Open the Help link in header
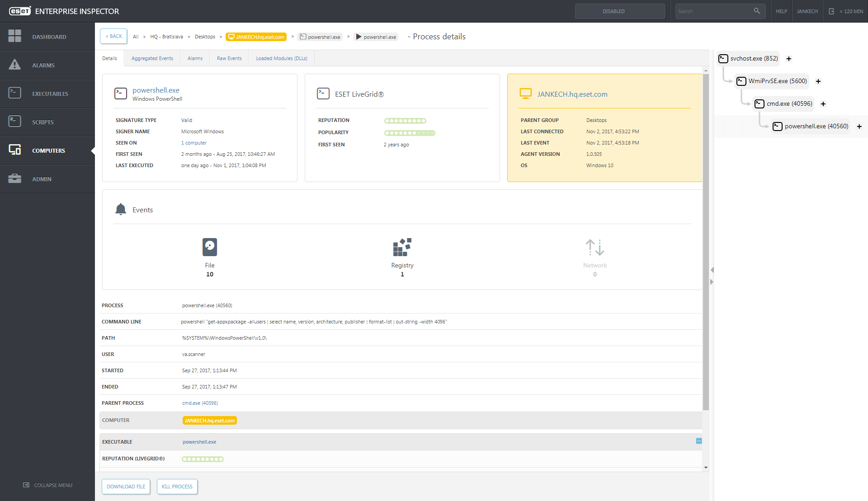This screenshot has height=501, width=868. (781, 11)
